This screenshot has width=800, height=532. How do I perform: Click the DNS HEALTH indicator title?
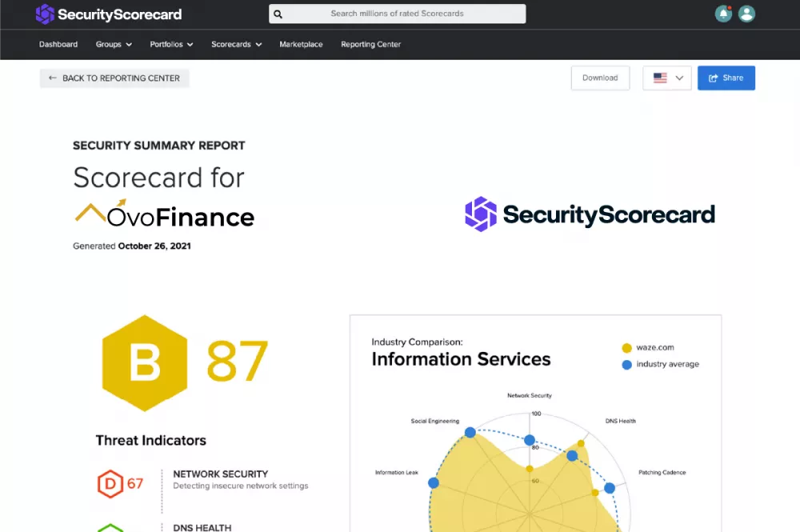coord(202,527)
